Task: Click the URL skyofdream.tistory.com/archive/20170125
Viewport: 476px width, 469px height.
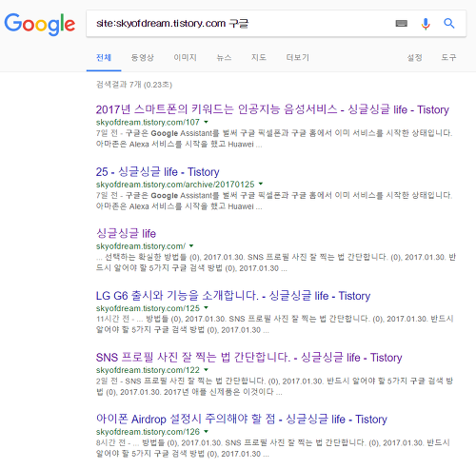Action: [x=175, y=185]
